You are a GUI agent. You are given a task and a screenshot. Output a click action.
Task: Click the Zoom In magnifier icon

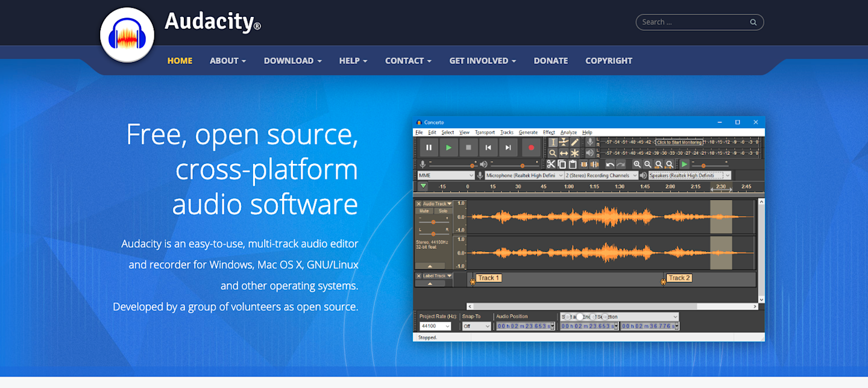637,164
